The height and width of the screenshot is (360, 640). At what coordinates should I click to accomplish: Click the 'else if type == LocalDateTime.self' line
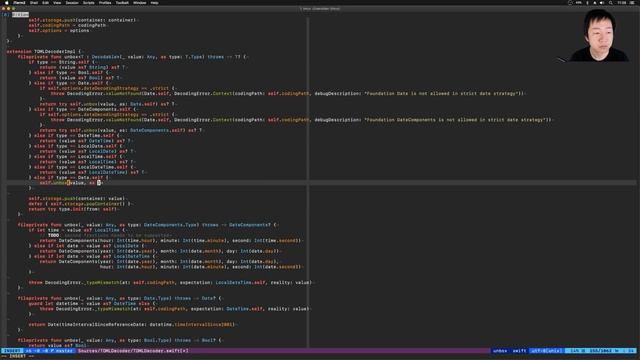(82, 167)
